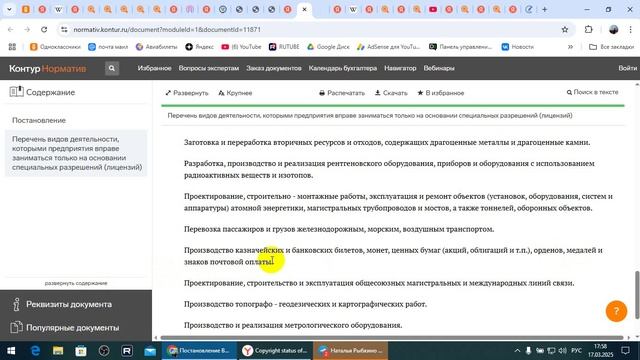Viewport: 640px width, 360px height.
Task: Click the Содержание sidebar header
Action: [x=42, y=92]
